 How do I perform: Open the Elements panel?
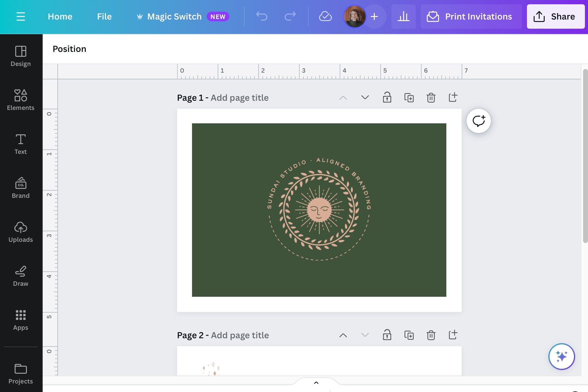pos(20,100)
